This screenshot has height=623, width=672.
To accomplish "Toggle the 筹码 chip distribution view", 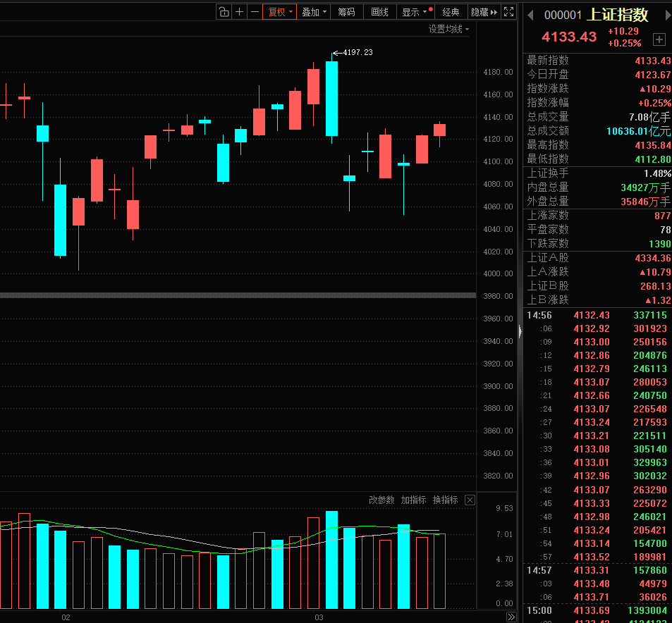I will [x=346, y=12].
